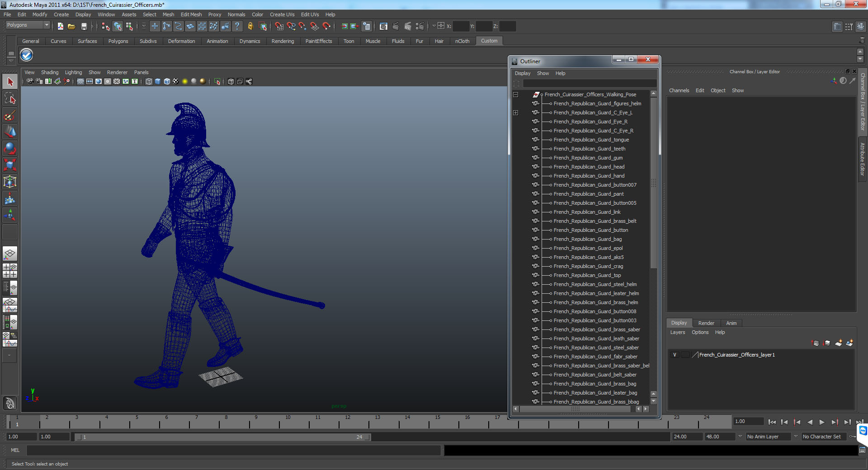Click the Open Scene folder icon
The width and height of the screenshot is (868, 470).
pos(71,26)
